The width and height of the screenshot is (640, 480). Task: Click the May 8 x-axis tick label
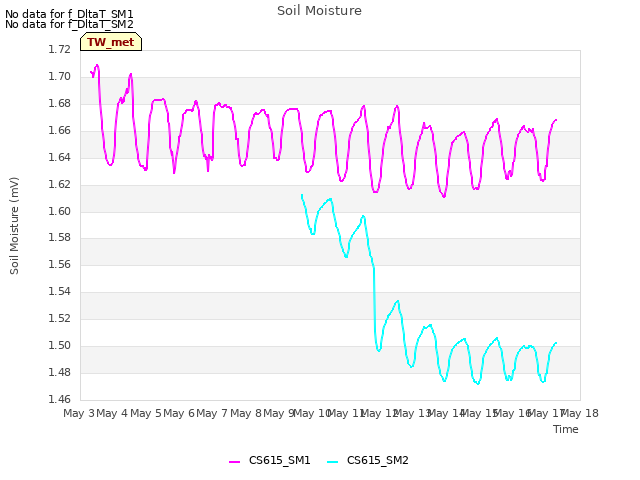pyautogui.click(x=246, y=413)
